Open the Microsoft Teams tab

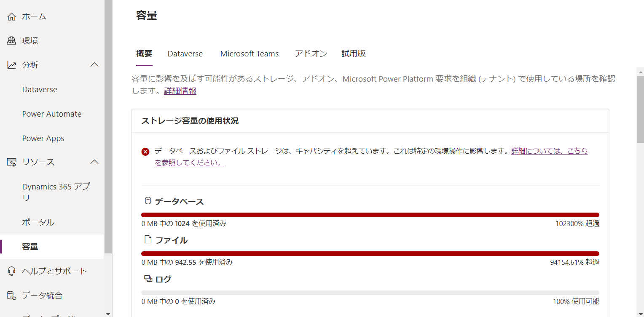[249, 53]
